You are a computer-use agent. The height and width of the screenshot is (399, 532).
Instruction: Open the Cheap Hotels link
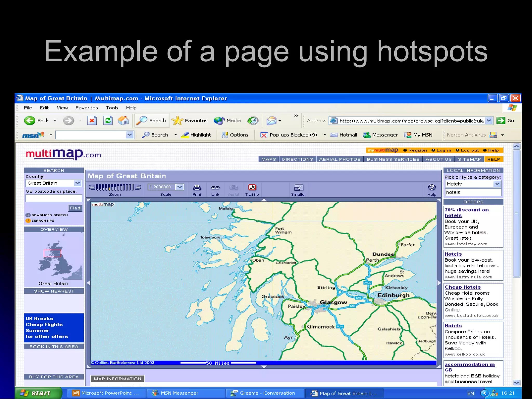(462, 287)
